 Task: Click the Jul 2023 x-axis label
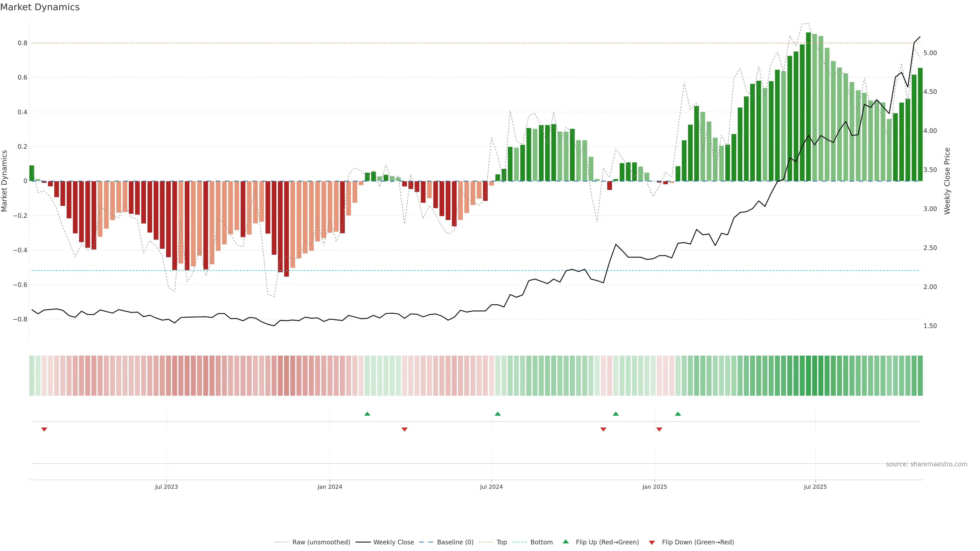(x=166, y=487)
